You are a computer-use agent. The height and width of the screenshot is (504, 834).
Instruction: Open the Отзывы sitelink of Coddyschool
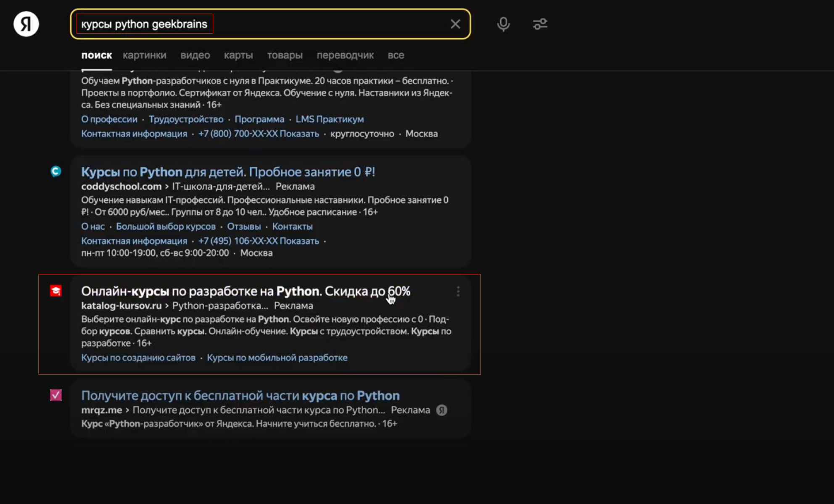point(243,226)
